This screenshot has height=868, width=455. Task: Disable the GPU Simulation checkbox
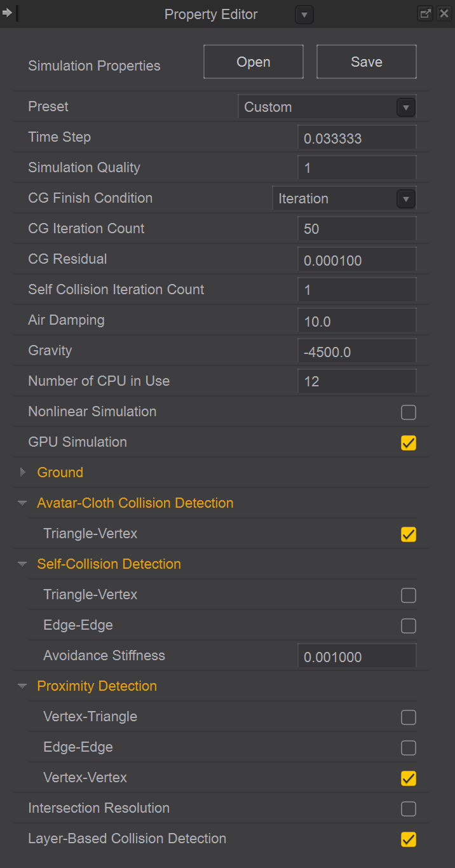(x=409, y=443)
